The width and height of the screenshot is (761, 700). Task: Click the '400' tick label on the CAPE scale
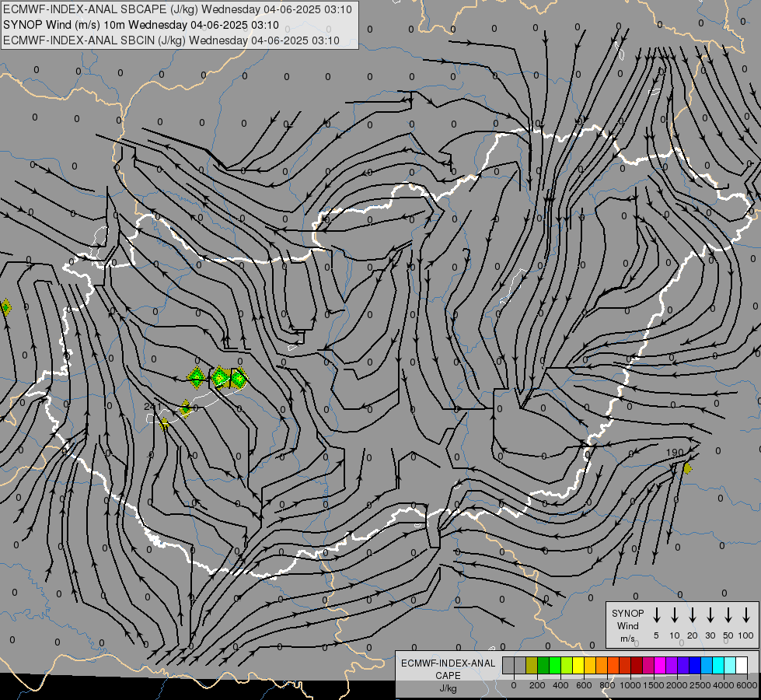click(x=560, y=685)
